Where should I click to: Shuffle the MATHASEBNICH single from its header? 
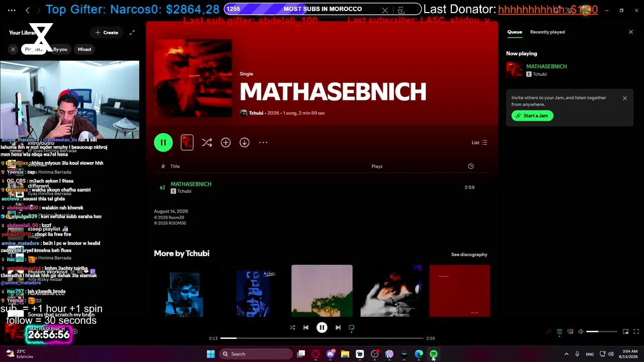coord(207,143)
